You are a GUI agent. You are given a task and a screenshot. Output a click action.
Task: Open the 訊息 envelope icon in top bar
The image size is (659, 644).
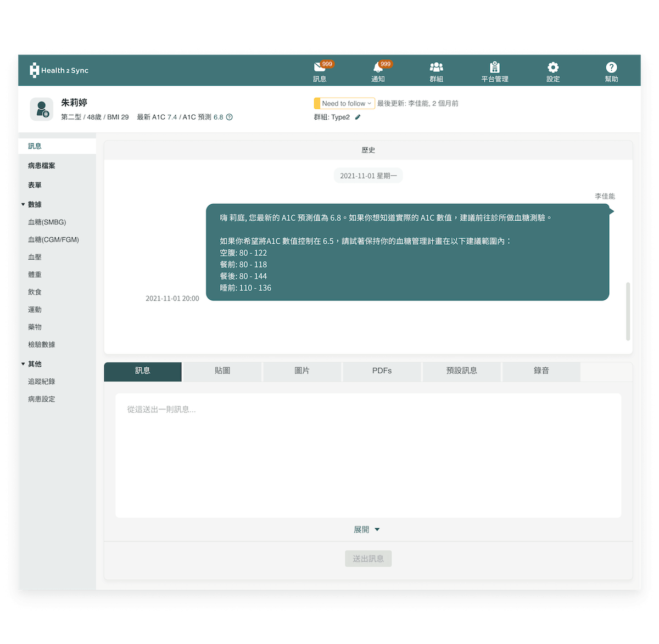click(x=320, y=68)
